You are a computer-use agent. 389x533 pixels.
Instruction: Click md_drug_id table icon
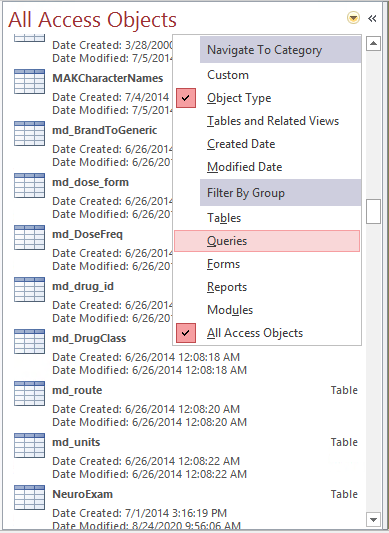tap(30, 290)
